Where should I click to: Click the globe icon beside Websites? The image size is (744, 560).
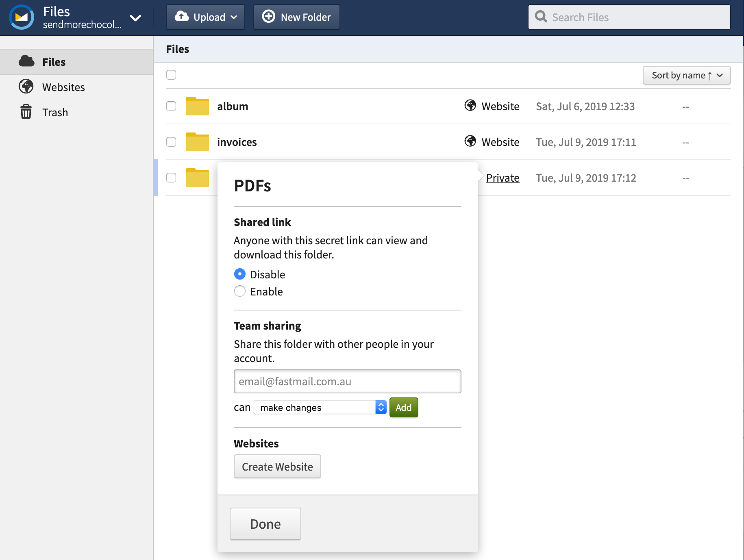[26, 87]
